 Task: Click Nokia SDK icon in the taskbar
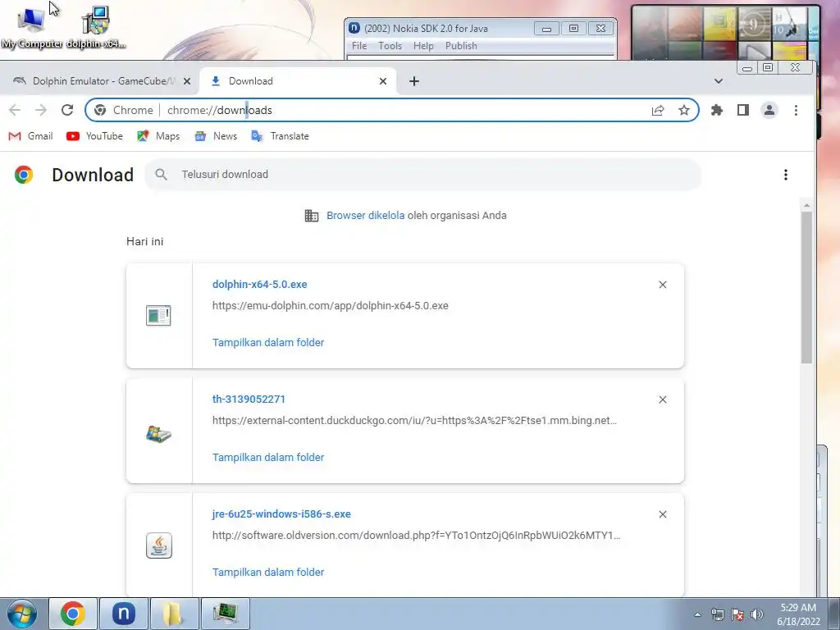123,614
